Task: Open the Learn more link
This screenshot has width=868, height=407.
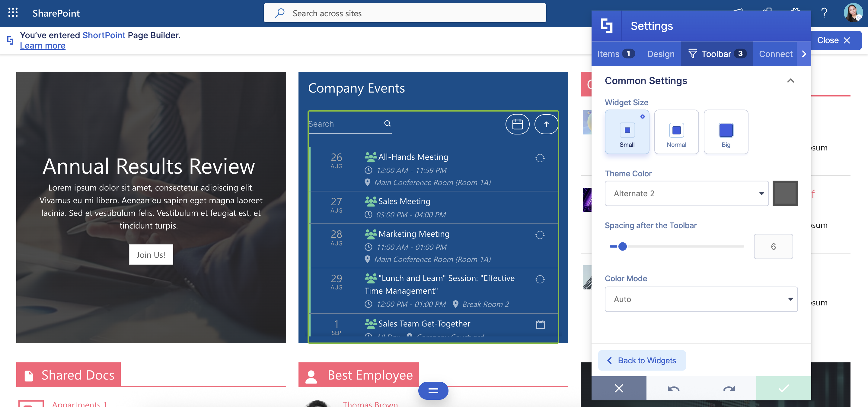Action: point(43,46)
